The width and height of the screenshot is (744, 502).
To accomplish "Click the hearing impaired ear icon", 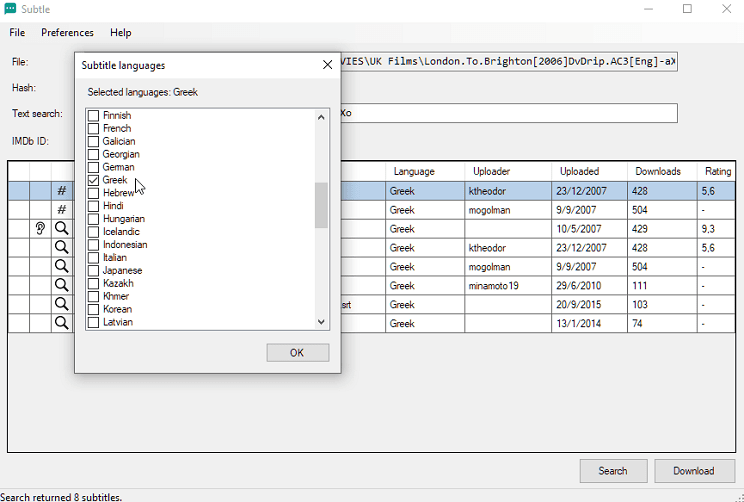I will 40,229.
